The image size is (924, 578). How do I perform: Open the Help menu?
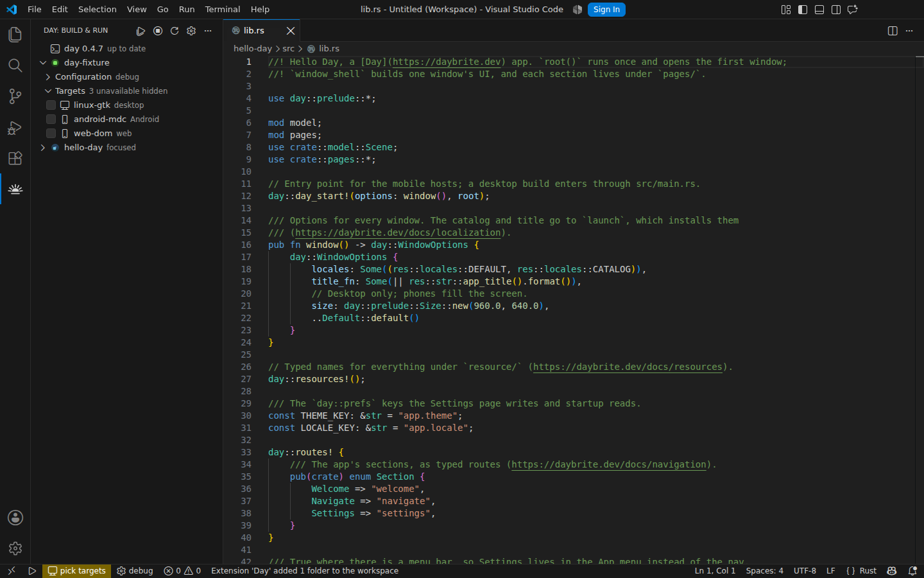coord(260,10)
